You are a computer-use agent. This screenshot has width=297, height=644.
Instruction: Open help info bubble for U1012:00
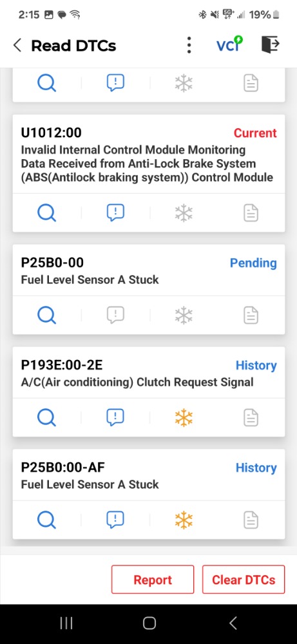[115, 213]
